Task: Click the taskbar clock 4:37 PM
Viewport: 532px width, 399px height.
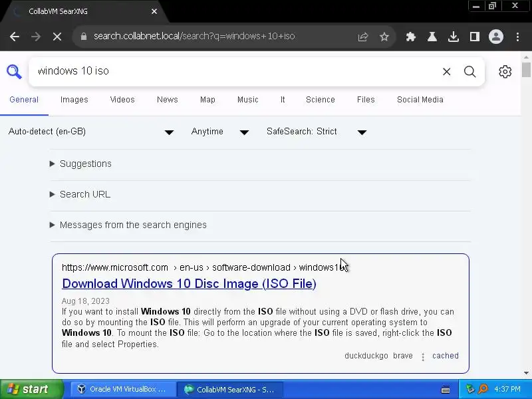Action: [507, 389]
